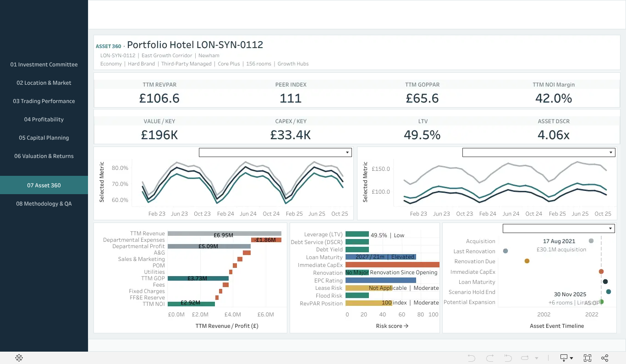Go to 01 Investment Committee page

coord(44,65)
